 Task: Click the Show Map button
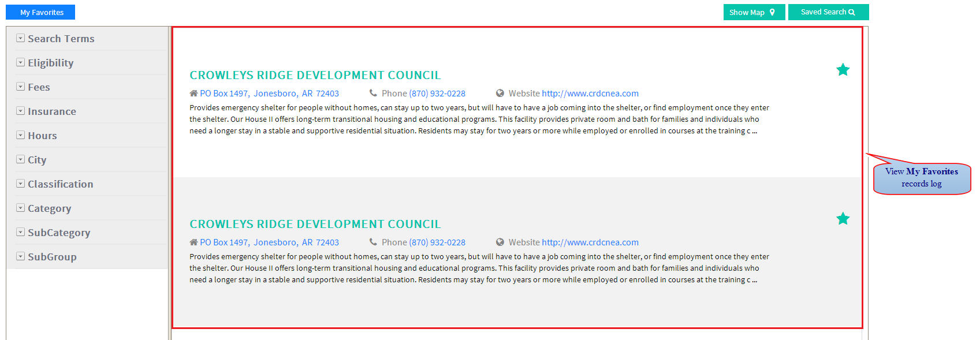pos(754,12)
